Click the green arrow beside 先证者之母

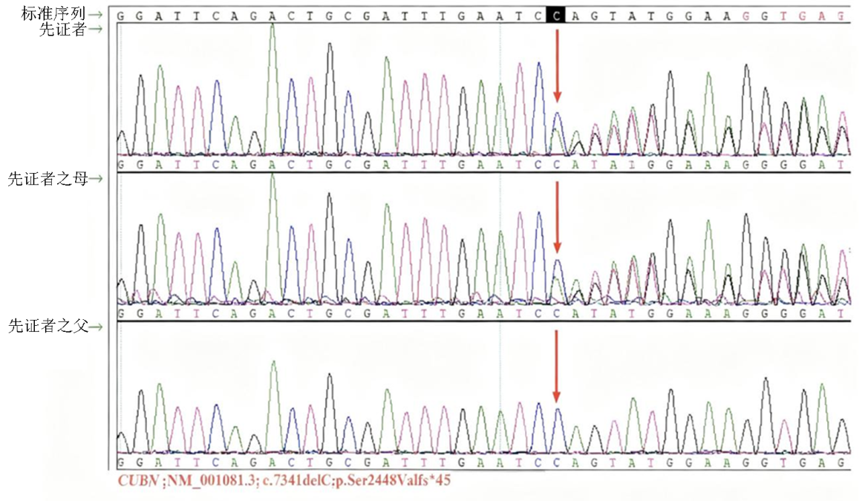click(97, 178)
